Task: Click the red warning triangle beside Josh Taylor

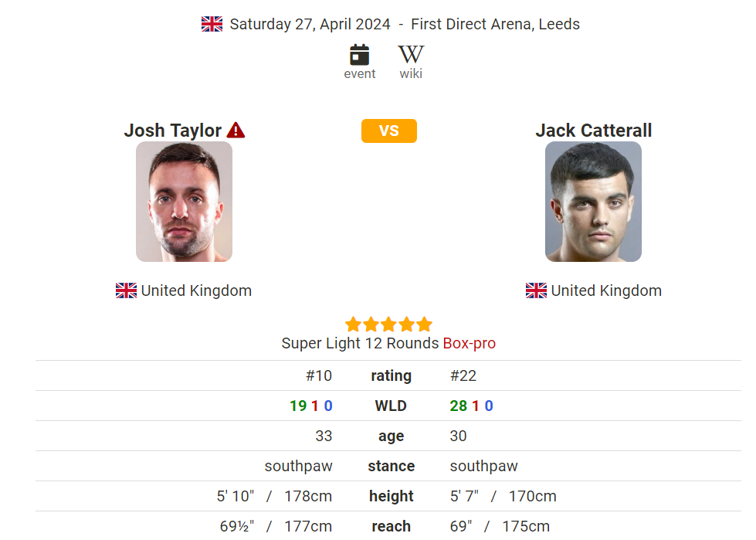Action: coord(236,131)
